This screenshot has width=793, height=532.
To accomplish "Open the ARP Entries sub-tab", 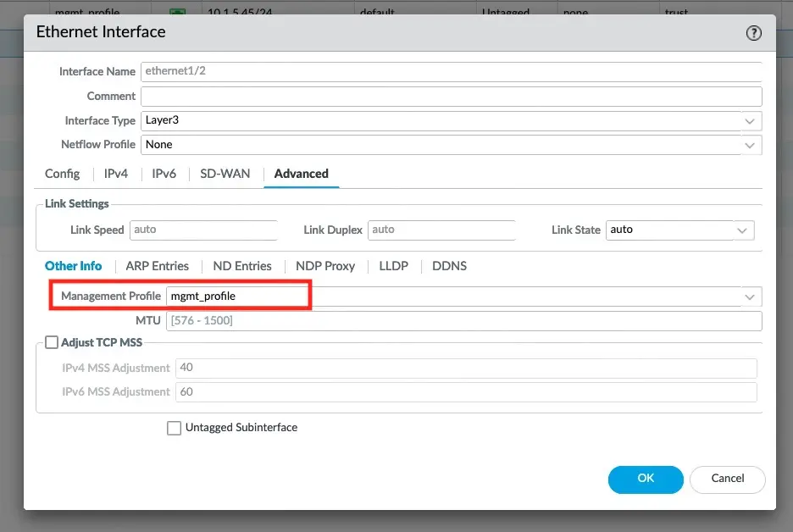I will coord(157,266).
